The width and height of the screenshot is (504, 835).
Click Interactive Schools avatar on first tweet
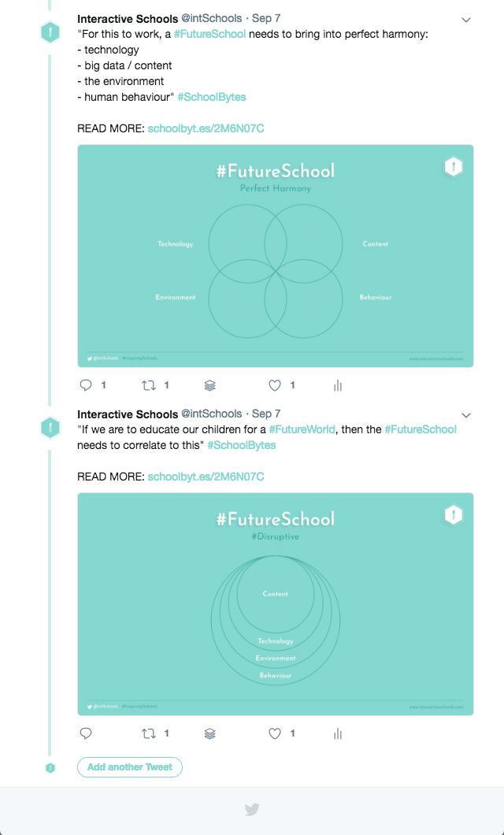click(50, 32)
